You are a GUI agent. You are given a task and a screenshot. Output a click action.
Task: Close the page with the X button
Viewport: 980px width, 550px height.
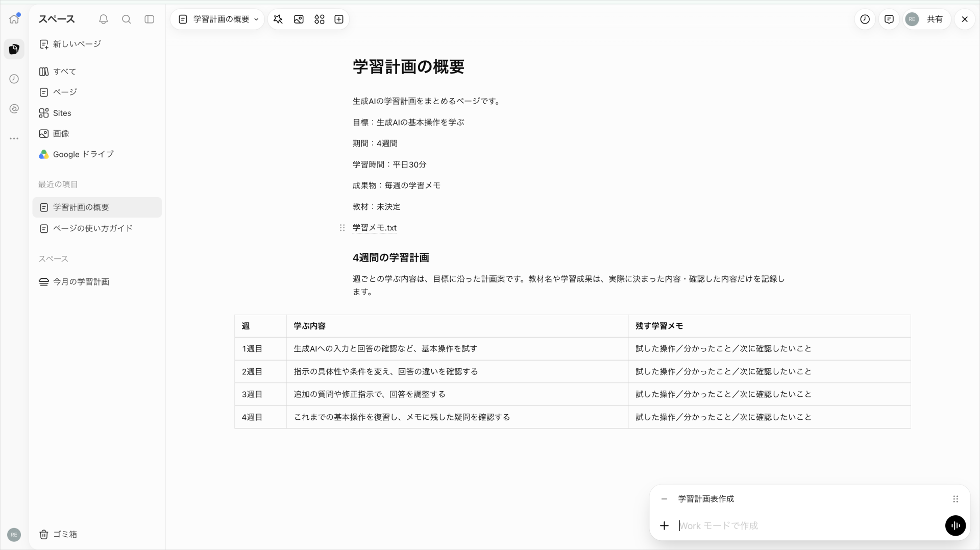point(965,19)
